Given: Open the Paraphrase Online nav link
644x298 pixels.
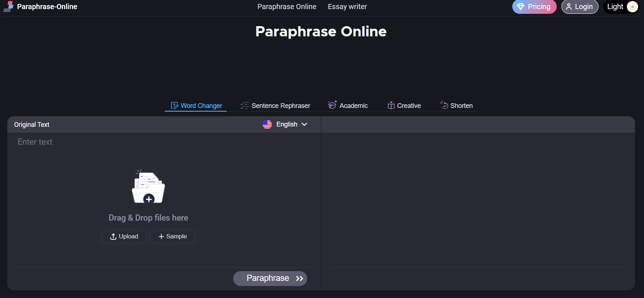Looking at the screenshot, I should 287,7.
